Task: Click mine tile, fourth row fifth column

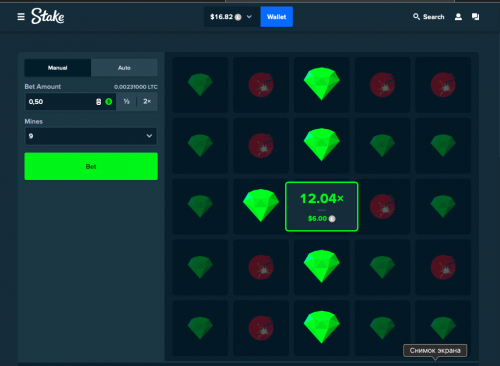Action: pyautogui.click(x=443, y=267)
